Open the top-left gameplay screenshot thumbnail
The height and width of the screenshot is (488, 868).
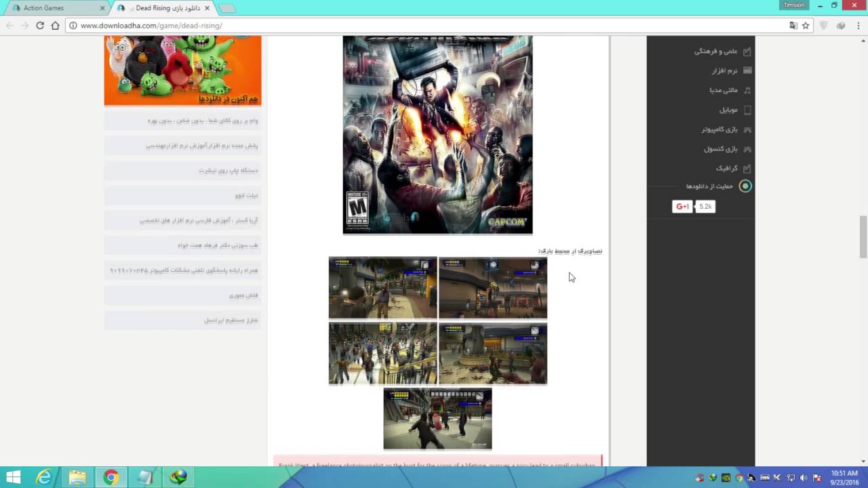tap(383, 287)
